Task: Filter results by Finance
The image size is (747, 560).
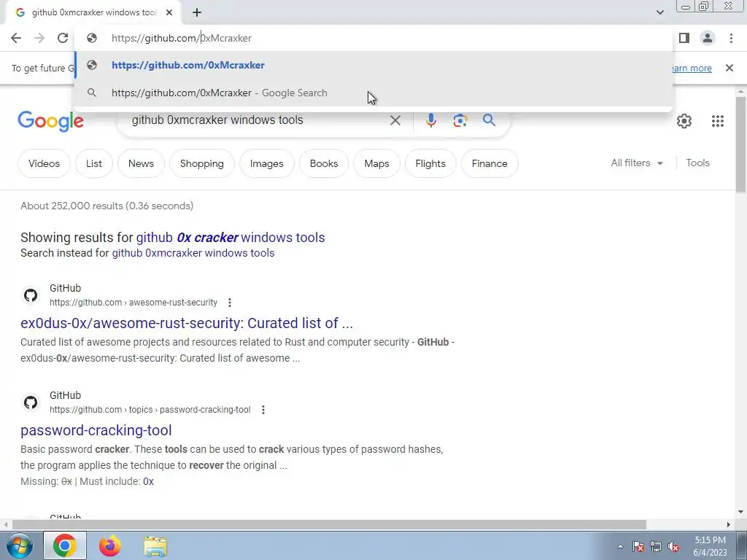Action: [489, 163]
